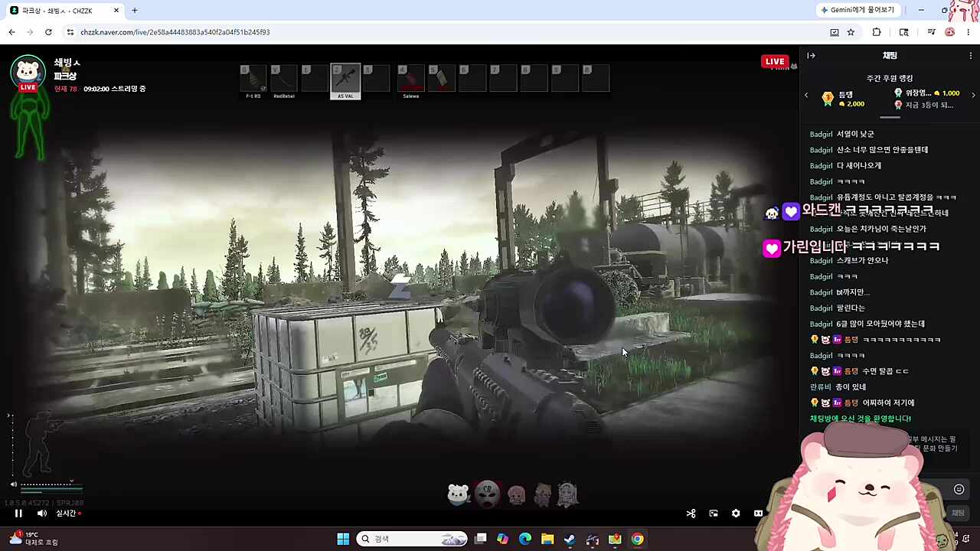Click chat message '스캐브가 안오나'
Image resolution: width=980 pixels, height=551 pixels.
(x=862, y=260)
